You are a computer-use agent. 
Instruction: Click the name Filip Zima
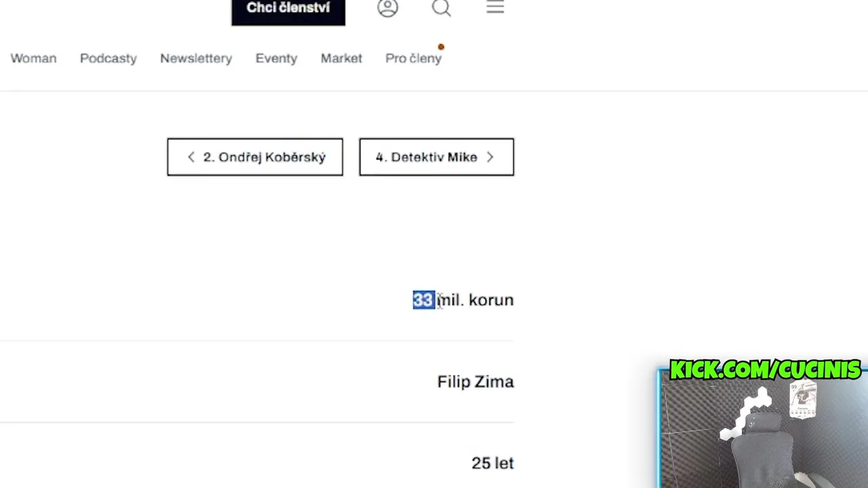pos(475,382)
